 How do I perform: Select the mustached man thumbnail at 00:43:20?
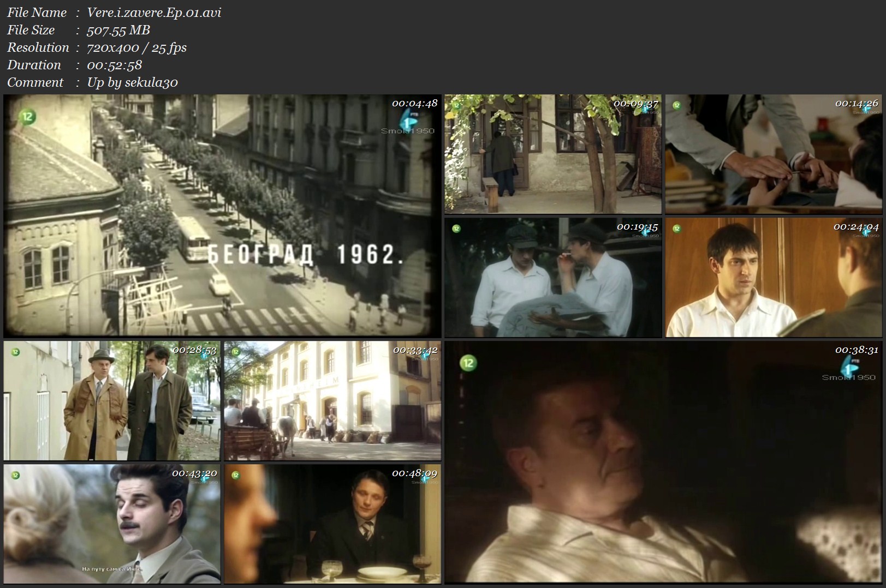(112, 524)
